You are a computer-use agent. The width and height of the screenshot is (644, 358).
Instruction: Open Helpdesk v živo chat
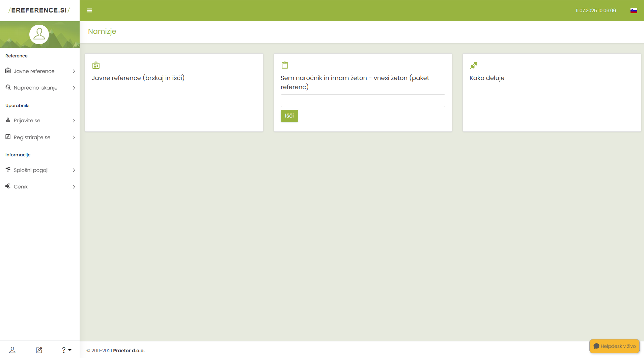point(614,346)
